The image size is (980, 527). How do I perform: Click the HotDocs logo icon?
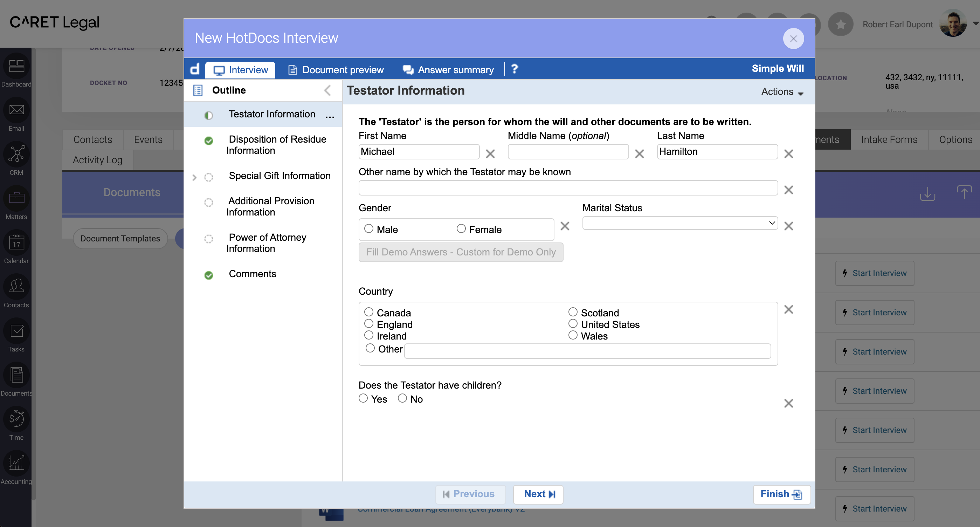(x=195, y=69)
